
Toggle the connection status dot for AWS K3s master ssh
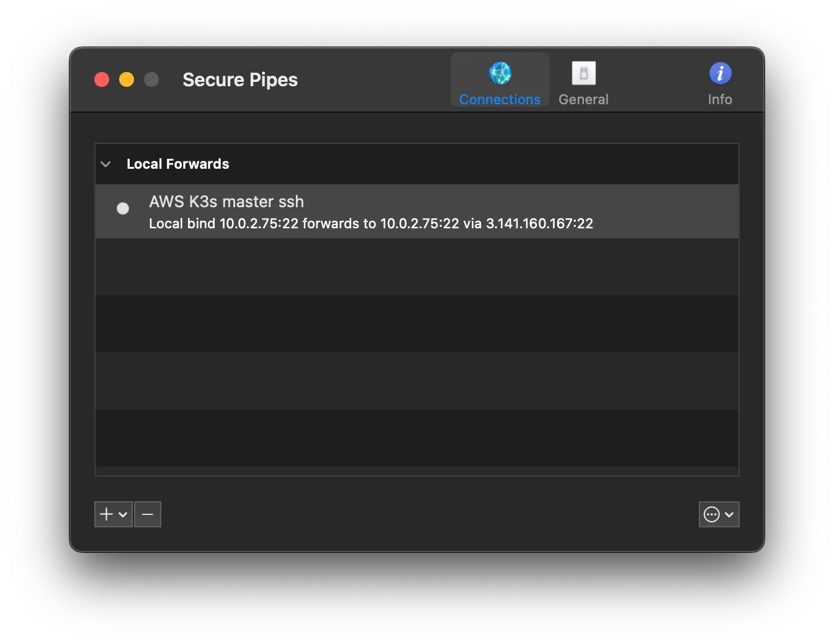pos(122,208)
